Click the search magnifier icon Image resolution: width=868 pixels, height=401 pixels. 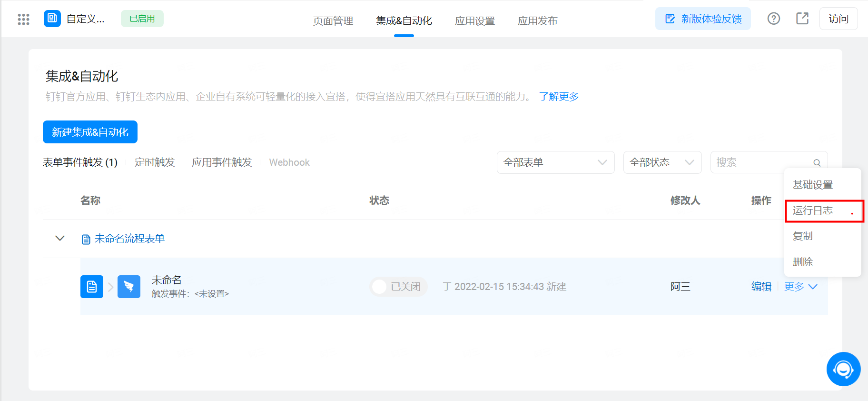(x=817, y=163)
